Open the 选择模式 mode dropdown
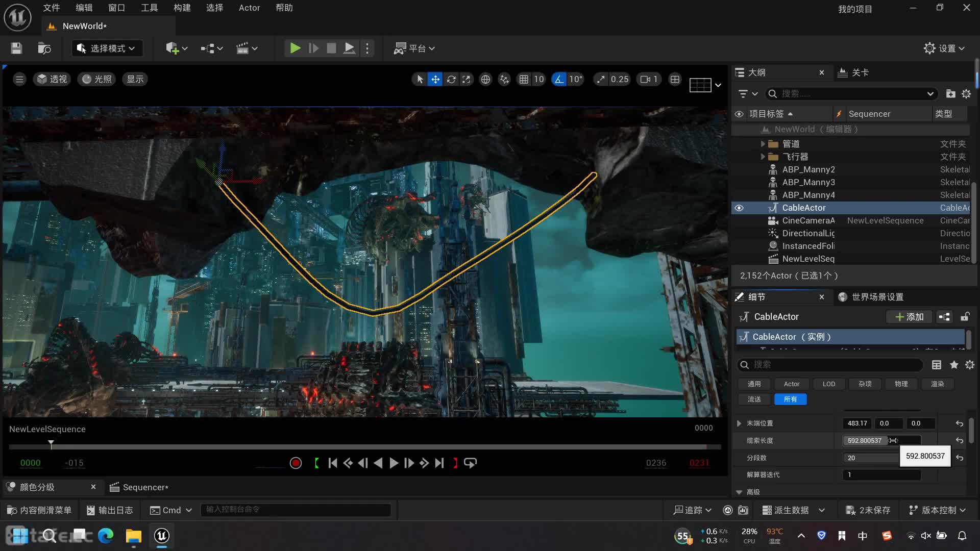This screenshot has width=980, height=551. pos(106,48)
